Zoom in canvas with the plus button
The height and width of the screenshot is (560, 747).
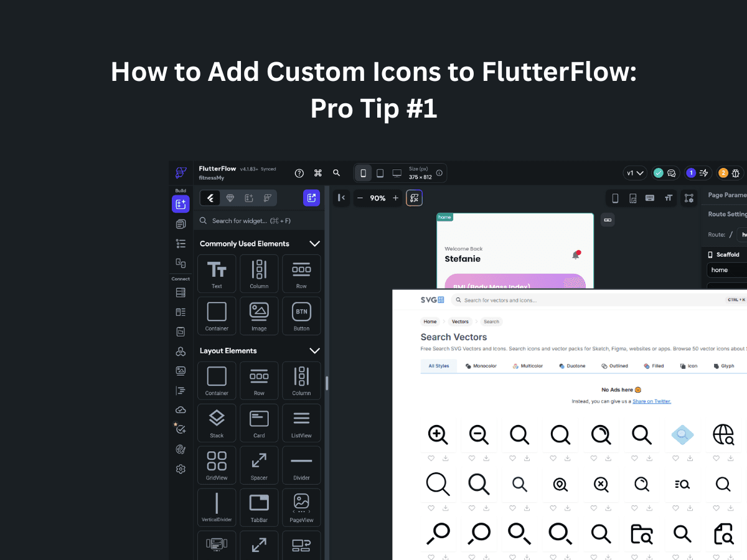pos(395,198)
